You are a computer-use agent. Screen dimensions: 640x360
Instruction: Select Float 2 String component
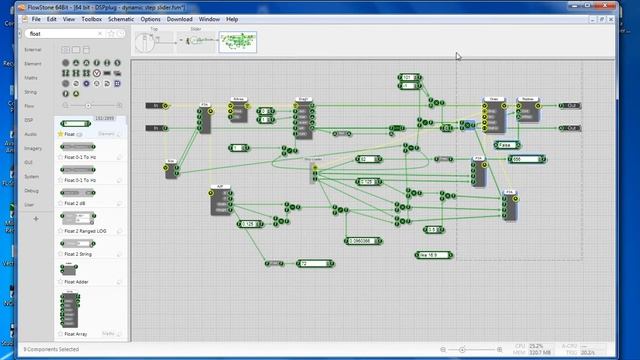[90, 248]
